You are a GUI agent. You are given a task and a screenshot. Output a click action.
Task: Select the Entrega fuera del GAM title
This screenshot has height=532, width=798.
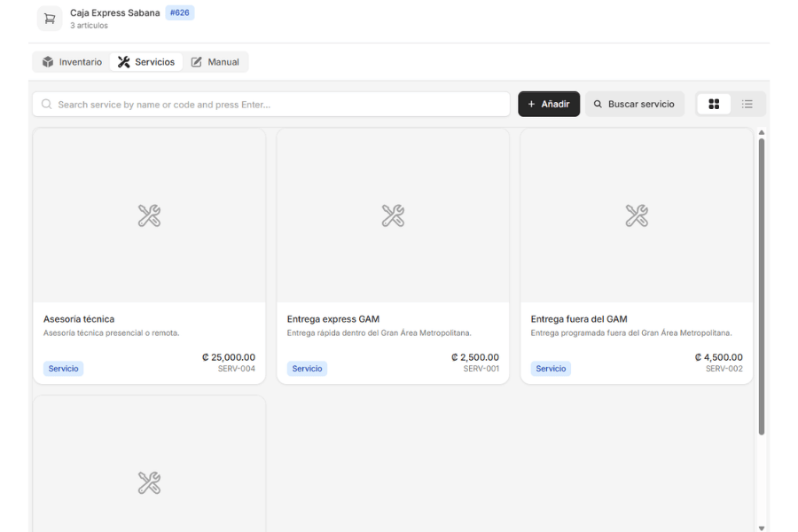579,319
